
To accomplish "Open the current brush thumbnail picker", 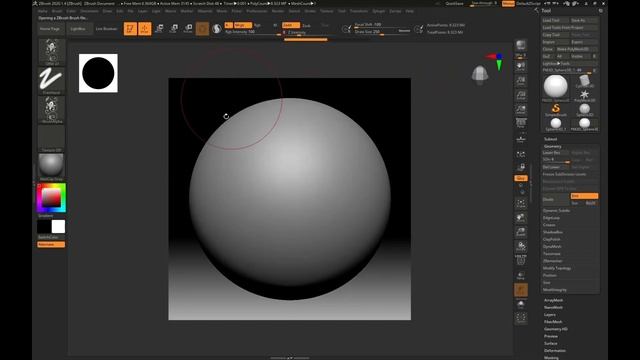I will 51,52.
